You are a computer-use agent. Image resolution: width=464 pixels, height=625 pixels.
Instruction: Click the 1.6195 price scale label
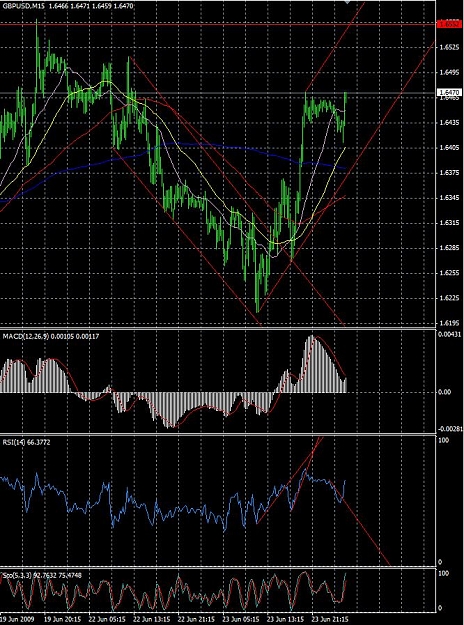point(448,322)
